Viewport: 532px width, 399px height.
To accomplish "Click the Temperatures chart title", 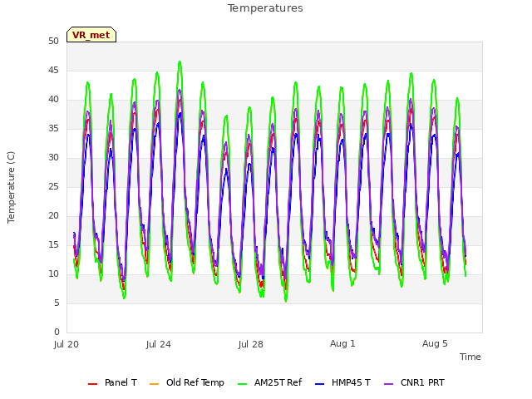I will [265, 8].
